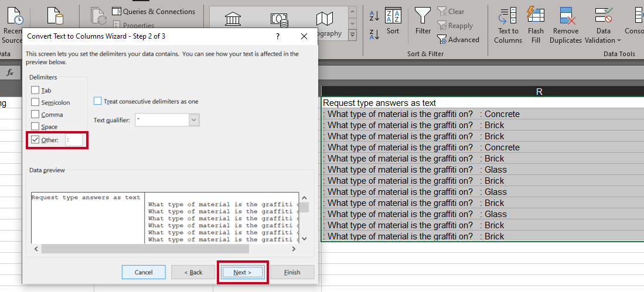The image size is (644, 292).
Task: Go Back to the previous step
Action: coord(193,272)
